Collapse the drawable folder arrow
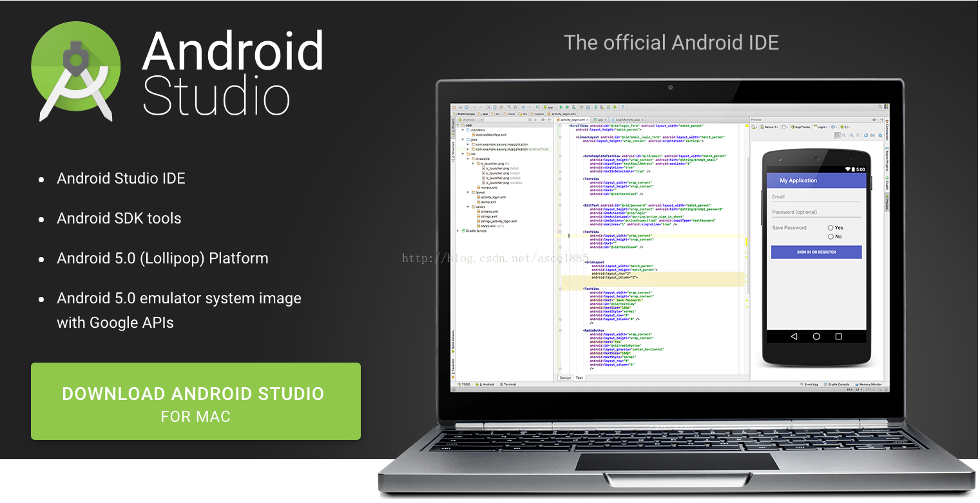The height and width of the screenshot is (503, 980). 468,158
